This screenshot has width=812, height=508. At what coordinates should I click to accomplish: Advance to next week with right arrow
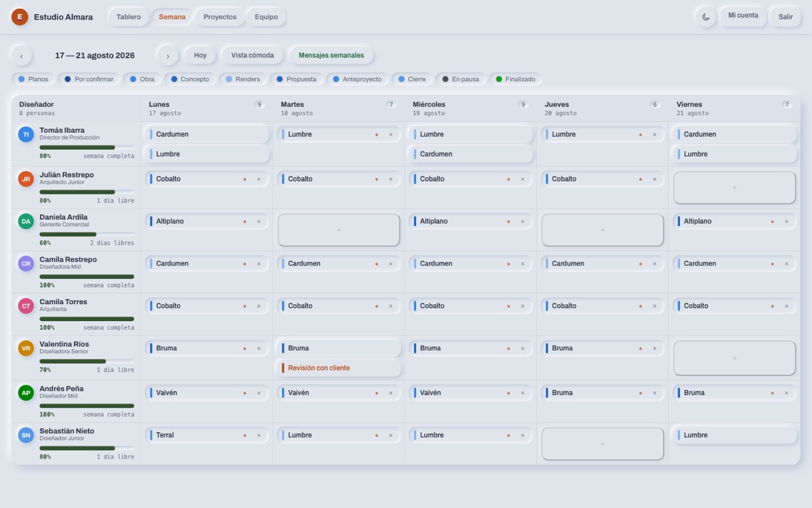coord(168,56)
